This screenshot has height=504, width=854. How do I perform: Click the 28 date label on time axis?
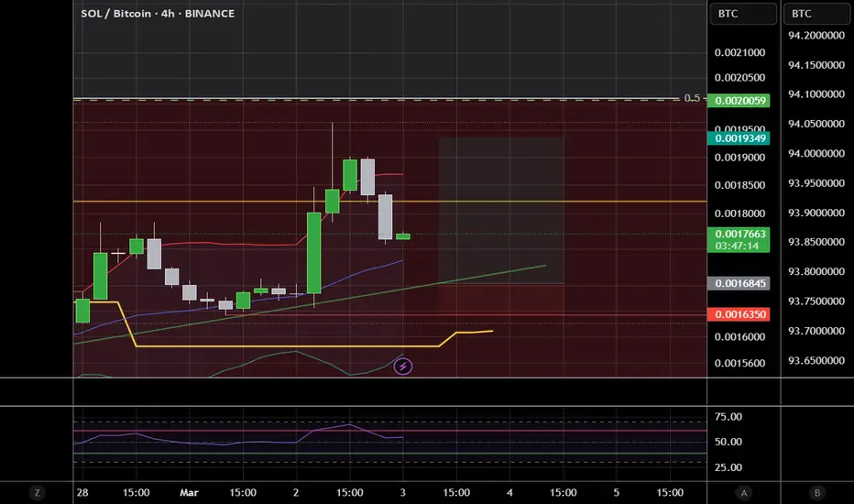point(82,493)
